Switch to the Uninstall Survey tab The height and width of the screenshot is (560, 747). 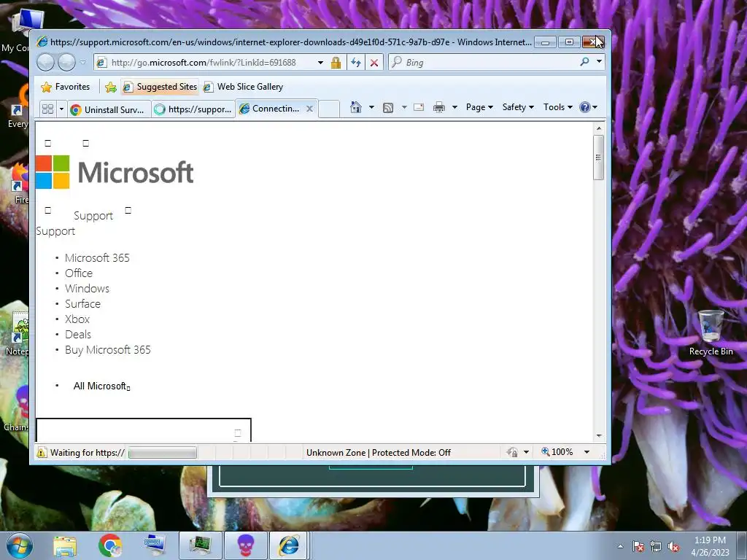[x=109, y=109]
